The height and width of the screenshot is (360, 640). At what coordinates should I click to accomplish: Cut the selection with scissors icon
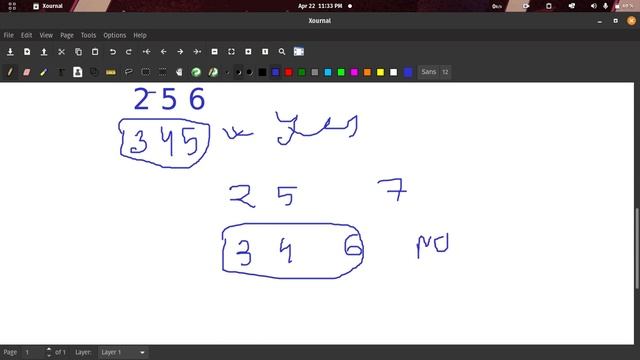point(61,52)
